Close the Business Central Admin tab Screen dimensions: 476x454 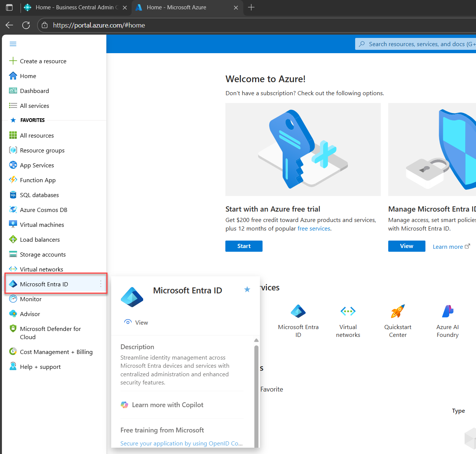(x=125, y=7)
